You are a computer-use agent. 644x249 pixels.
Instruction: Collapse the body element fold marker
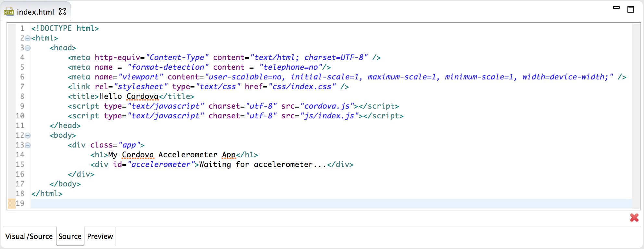[x=28, y=136]
